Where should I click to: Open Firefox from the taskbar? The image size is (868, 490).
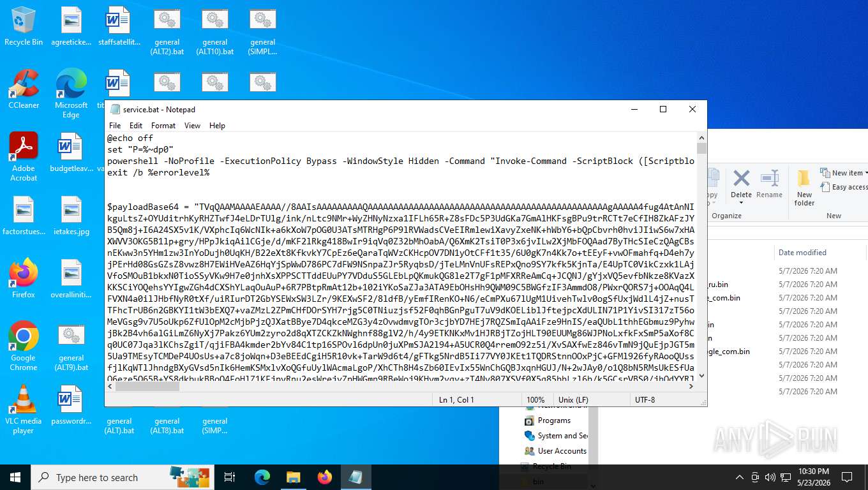(x=325, y=477)
